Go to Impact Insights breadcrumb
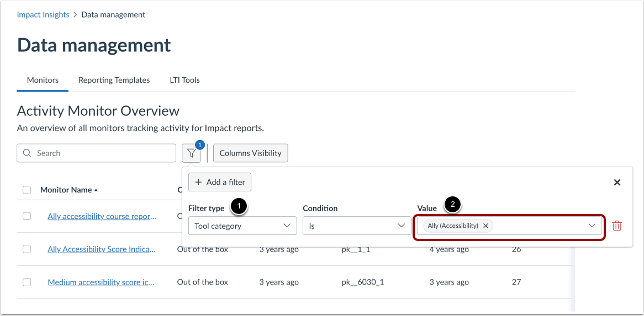Viewport: 644px width, 316px height. click(x=43, y=15)
